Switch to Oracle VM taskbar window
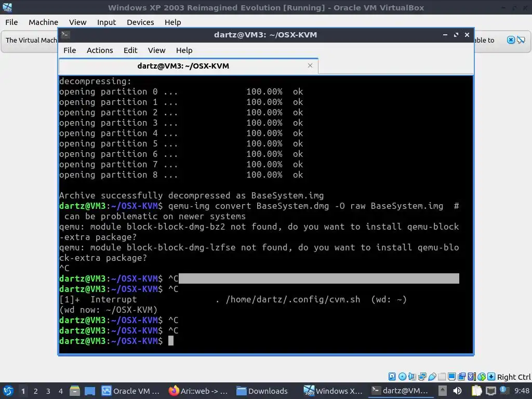This screenshot has width=532, height=399. [x=131, y=391]
